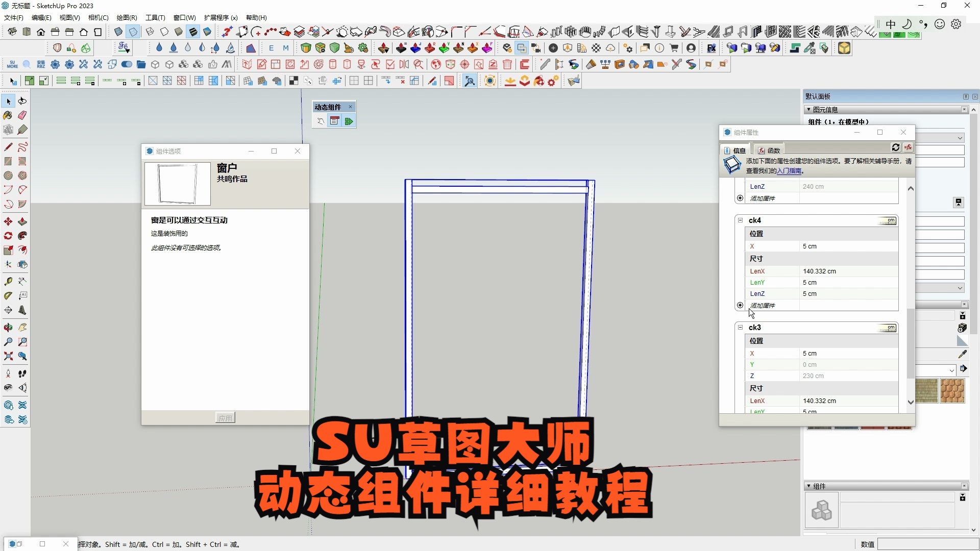Toggle Chinese input mode indicator
The width and height of the screenshot is (980, 551).
891,24
